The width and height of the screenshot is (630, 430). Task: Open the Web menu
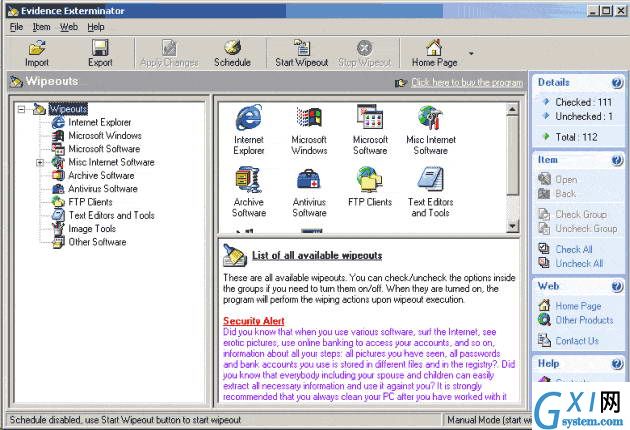point(69,27)
